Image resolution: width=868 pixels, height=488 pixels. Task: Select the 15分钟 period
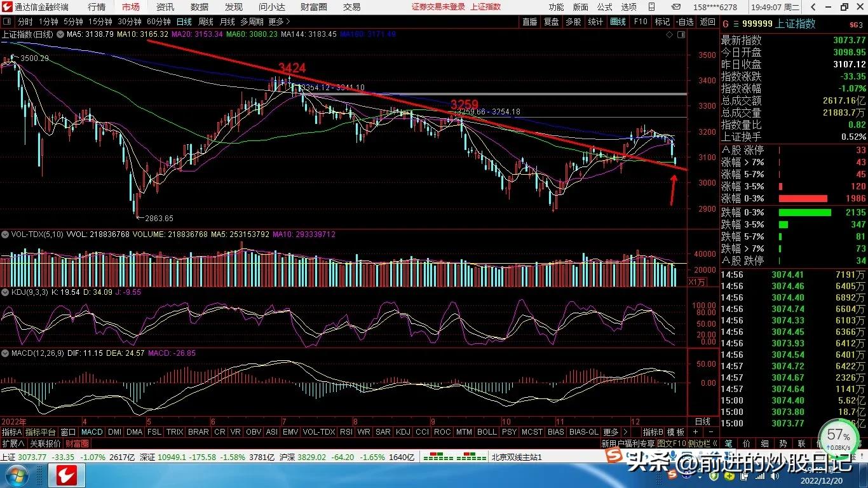pyautogui.click(x=100, y=22)
